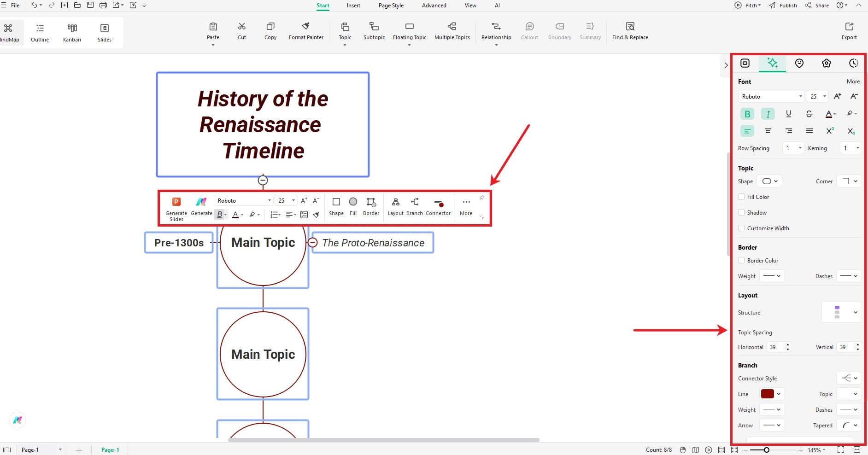Add a Floating Topic
This screenshot has height=455, width=868.
[x=410, y=31]
